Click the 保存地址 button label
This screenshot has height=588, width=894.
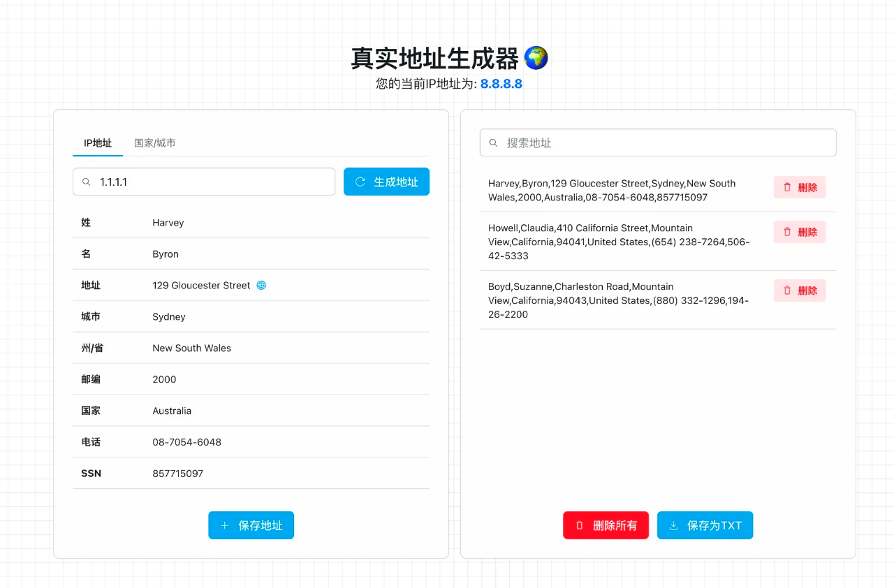(x=261, y=525)
